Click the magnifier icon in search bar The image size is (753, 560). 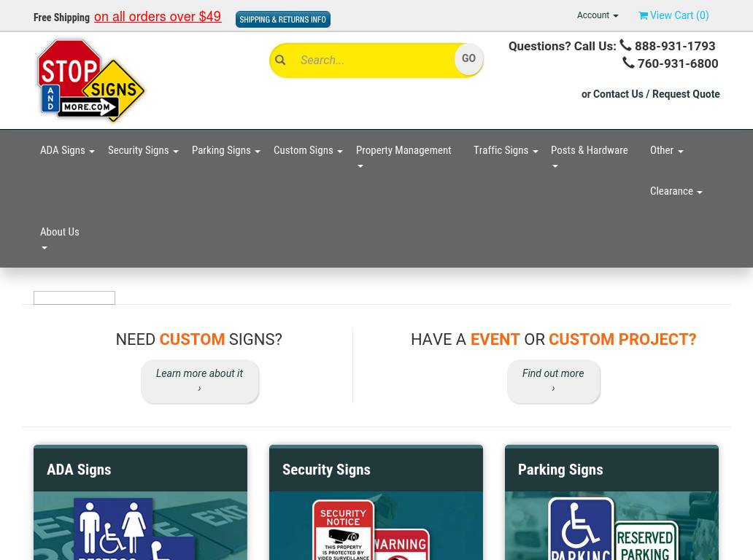(x=280, y=61)
